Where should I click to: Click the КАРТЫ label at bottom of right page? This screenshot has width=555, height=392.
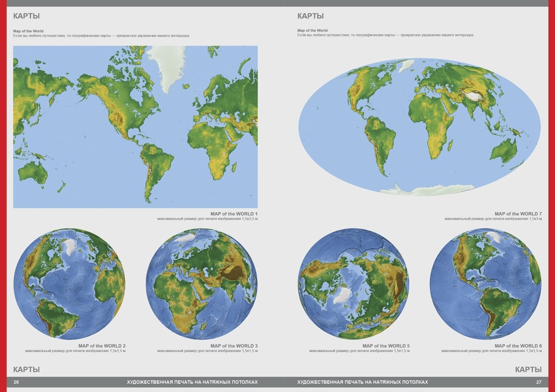[x=528, y=370]
